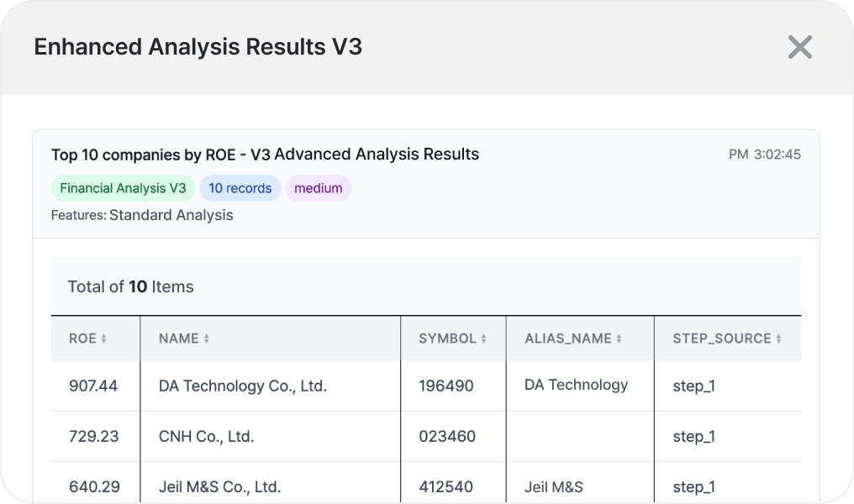Sort table by STEP_SOURCE column arrows

click(x=779, y=339)
